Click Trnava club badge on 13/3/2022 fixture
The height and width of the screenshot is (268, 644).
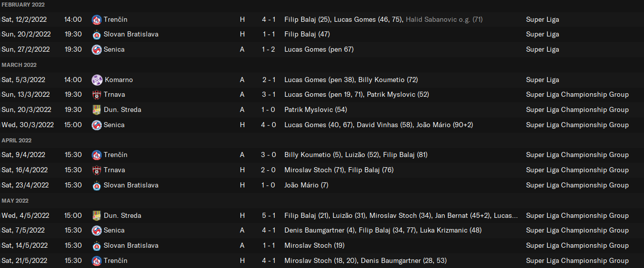click(97, 95)
